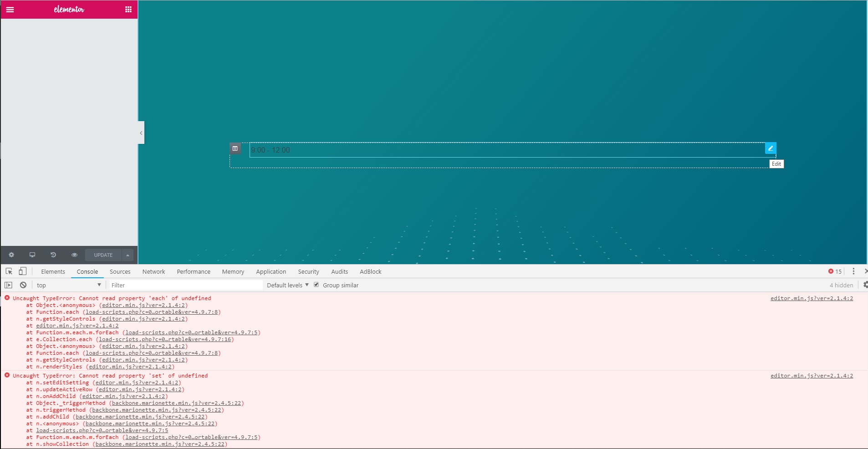Switch to the Elements tab
This screenshot has height=449, width=868.
[x=53, y=272]
